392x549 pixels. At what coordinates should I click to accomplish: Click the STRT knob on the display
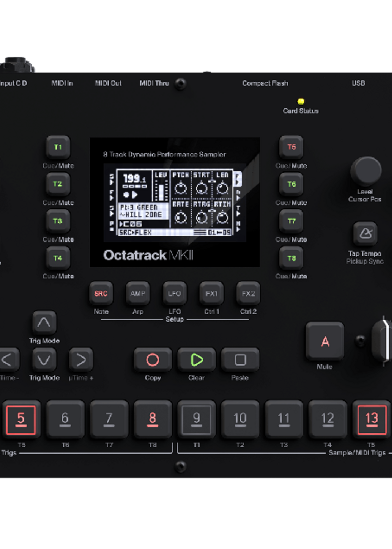click(201, 188)
